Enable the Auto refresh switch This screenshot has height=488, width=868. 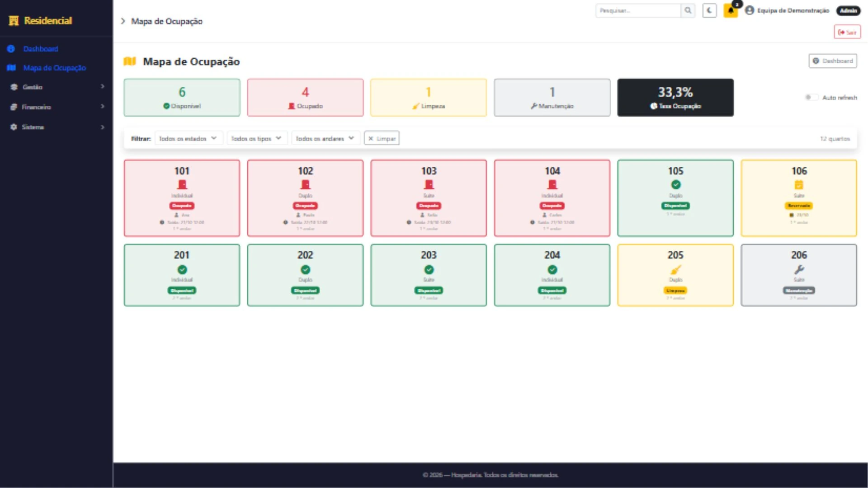(811, 97)
